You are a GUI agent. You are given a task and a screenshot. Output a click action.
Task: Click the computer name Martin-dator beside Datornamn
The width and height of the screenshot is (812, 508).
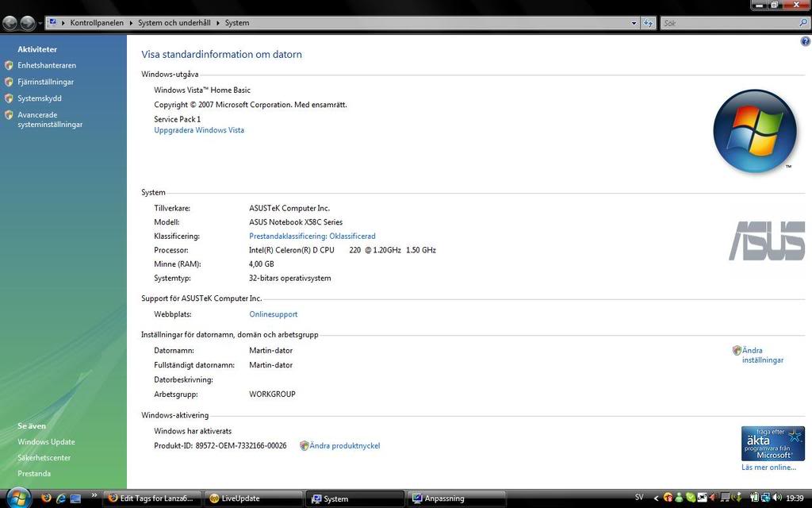coord(271,350)
